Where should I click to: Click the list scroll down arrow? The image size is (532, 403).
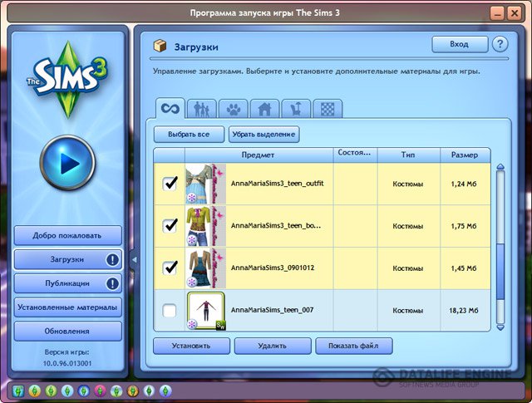coord(500,327)
